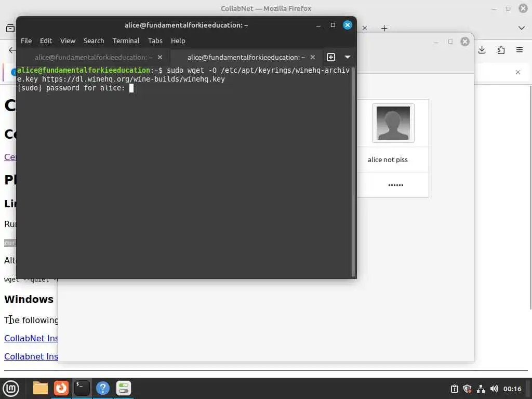Image resolution: width=532 pixels, height=399 pixels.
Task: Close the background dialog window
Action: click(x=465, y=42)
